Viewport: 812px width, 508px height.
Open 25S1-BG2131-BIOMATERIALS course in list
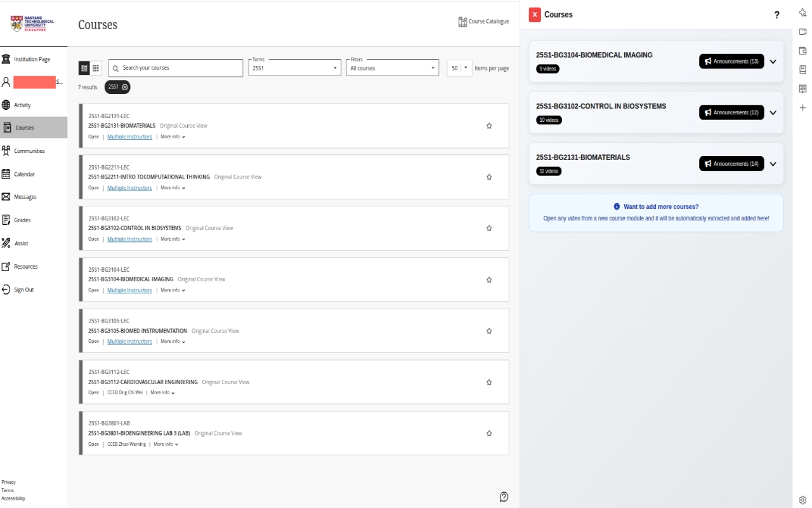122,126
